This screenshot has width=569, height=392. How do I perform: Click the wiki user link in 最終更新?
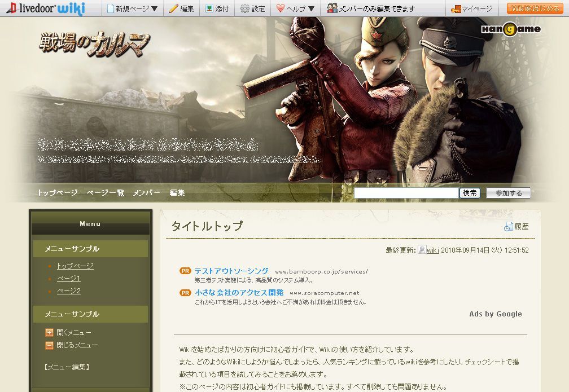pyautogui.click(x=432, y=250)
